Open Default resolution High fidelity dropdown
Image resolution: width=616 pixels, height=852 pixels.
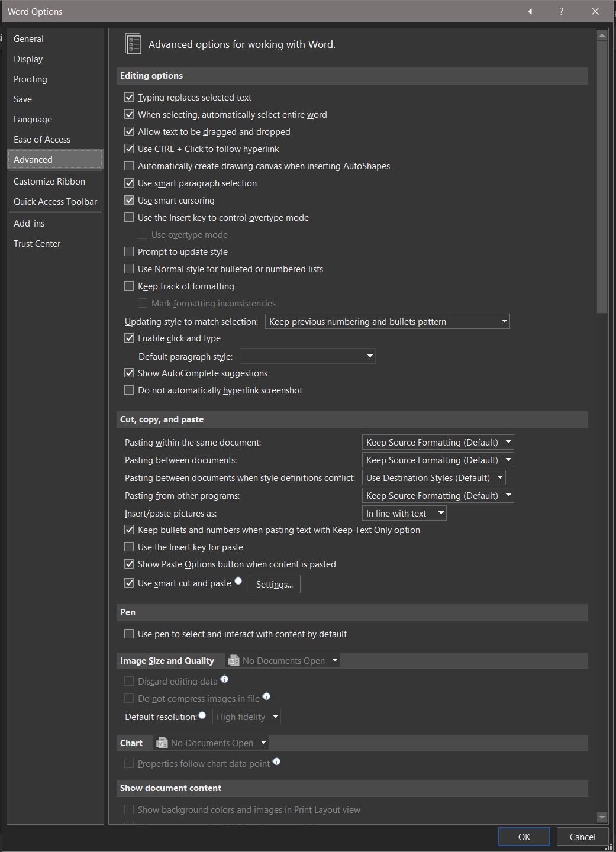tap(246, 717)
